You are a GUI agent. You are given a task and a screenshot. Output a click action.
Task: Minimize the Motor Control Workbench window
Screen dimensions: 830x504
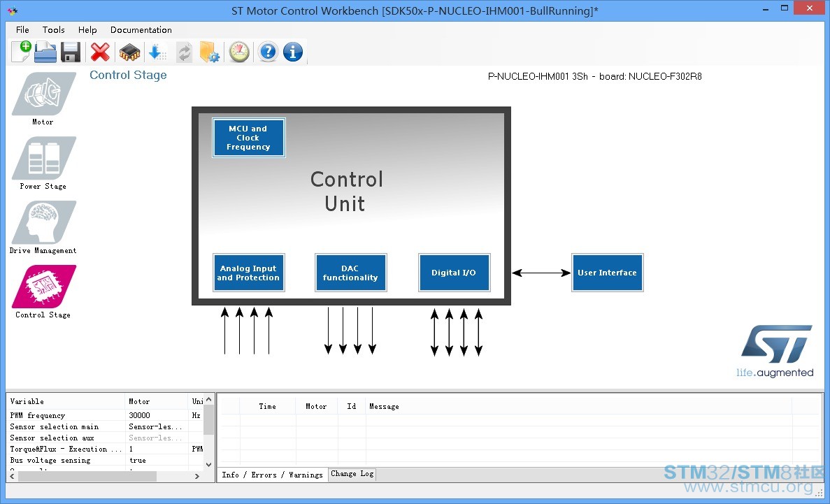766,8
